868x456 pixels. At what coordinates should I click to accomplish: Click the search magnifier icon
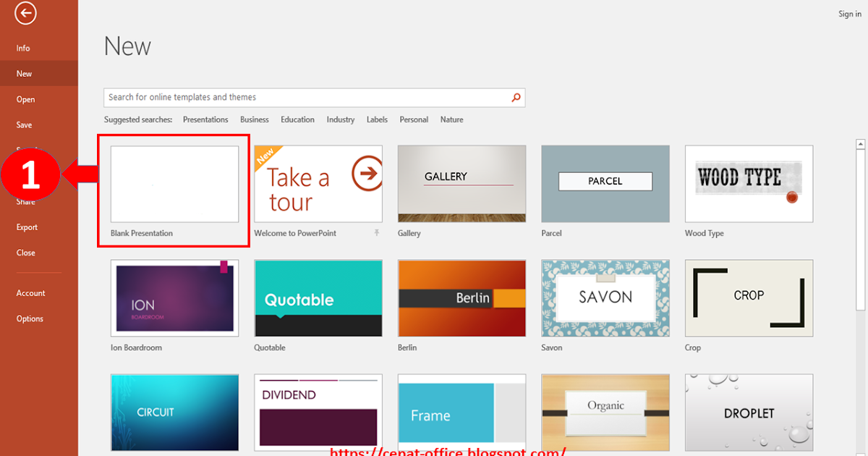point(516,98)
